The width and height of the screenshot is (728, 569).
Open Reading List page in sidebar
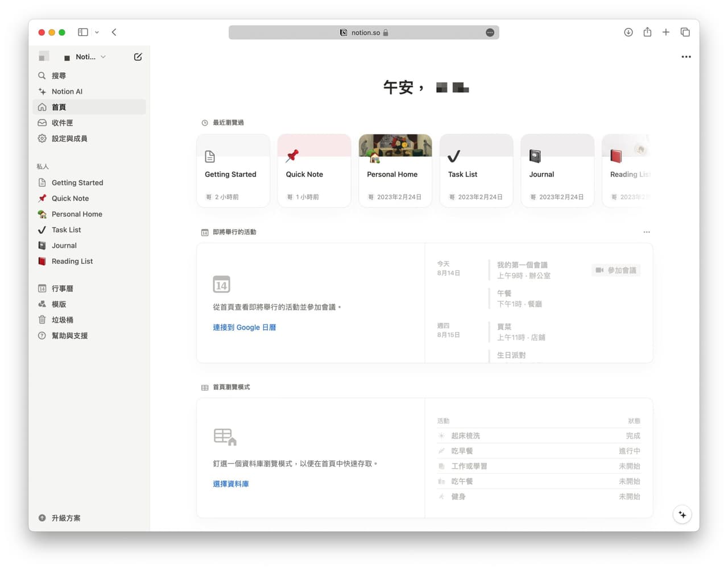72,261
